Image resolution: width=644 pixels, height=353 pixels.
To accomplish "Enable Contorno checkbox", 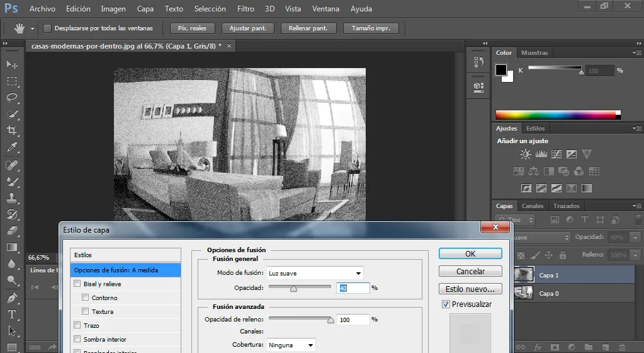I will (x=85, y=297).
